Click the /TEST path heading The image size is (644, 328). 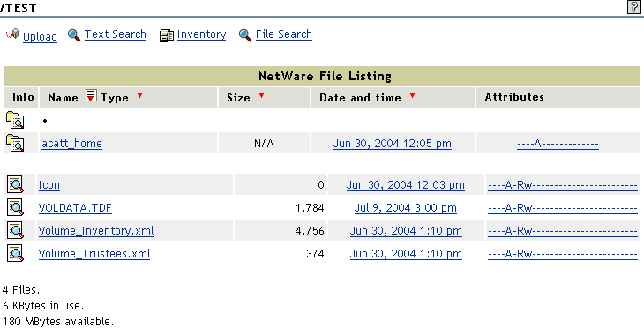pyautogui.click(x=18, y=8)
